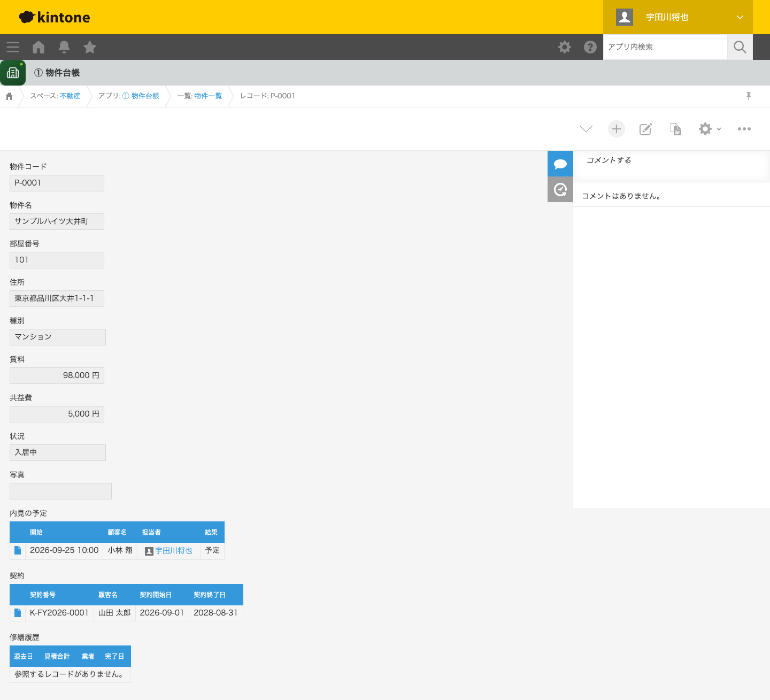Duplicate record with the copy icon
This screenshot has width=770, height=700.
tap(676, 129)
